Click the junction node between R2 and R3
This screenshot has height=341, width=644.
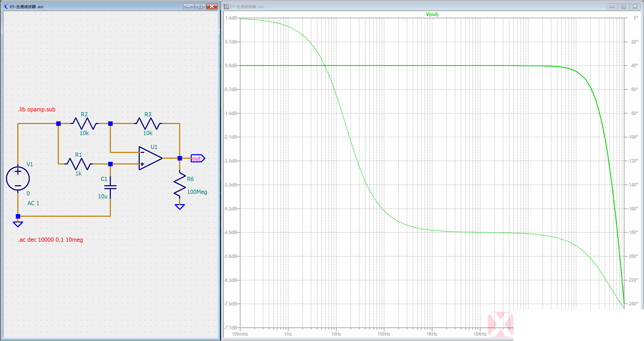pos(111,123)
